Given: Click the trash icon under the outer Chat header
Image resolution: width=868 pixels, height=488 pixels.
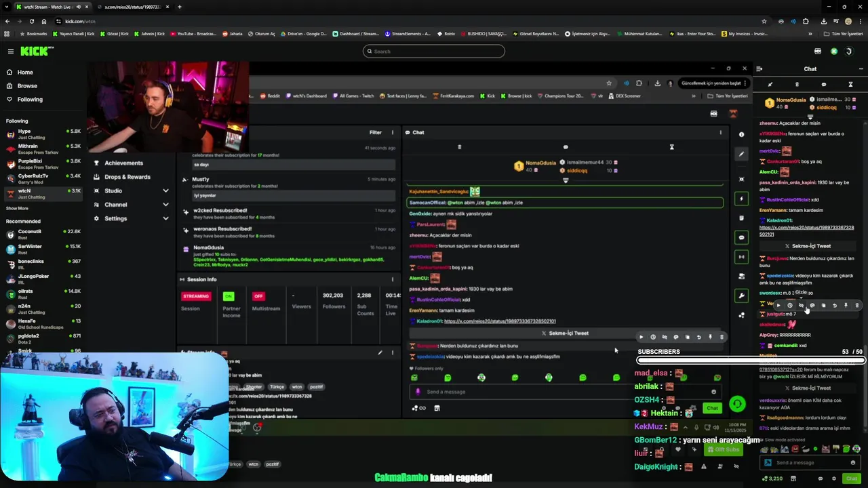Looking at the screenshot, I should point(797,84).
